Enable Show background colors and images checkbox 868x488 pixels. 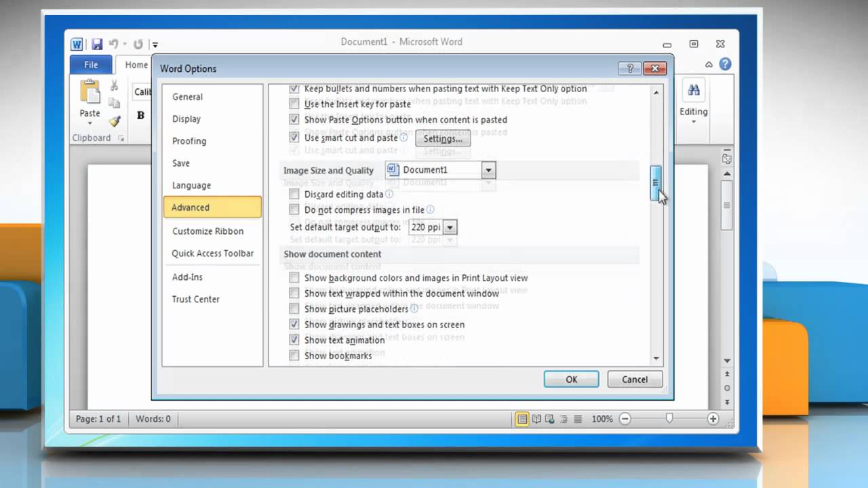pyautogui.click(x=294, y=277)
